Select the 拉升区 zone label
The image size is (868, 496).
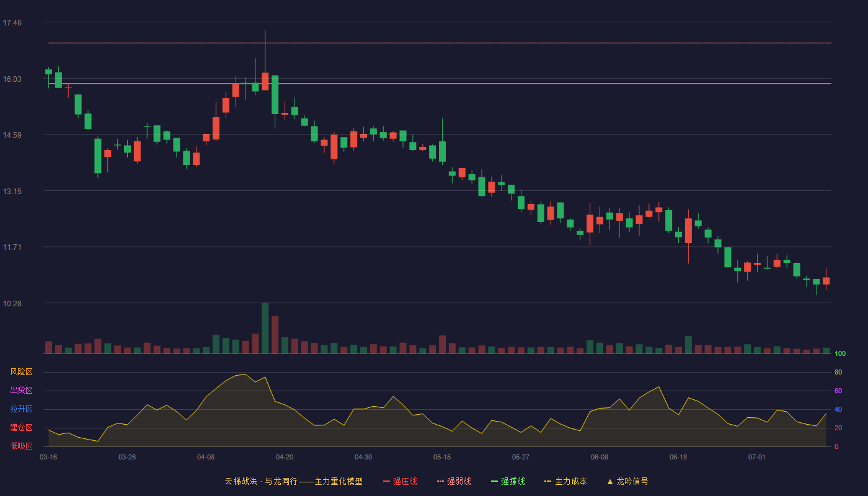[21, 409]
